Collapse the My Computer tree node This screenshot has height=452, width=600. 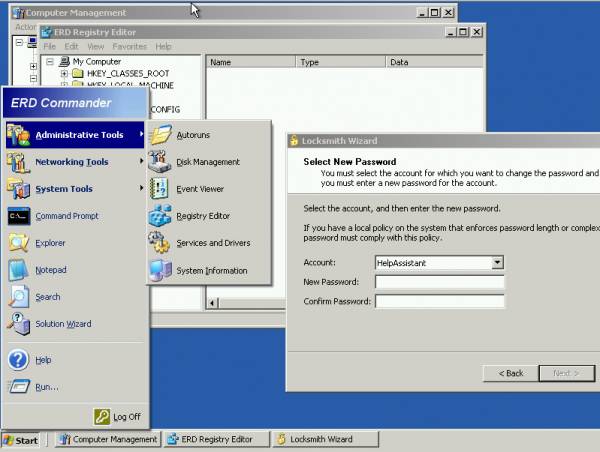tap(50, 62)
